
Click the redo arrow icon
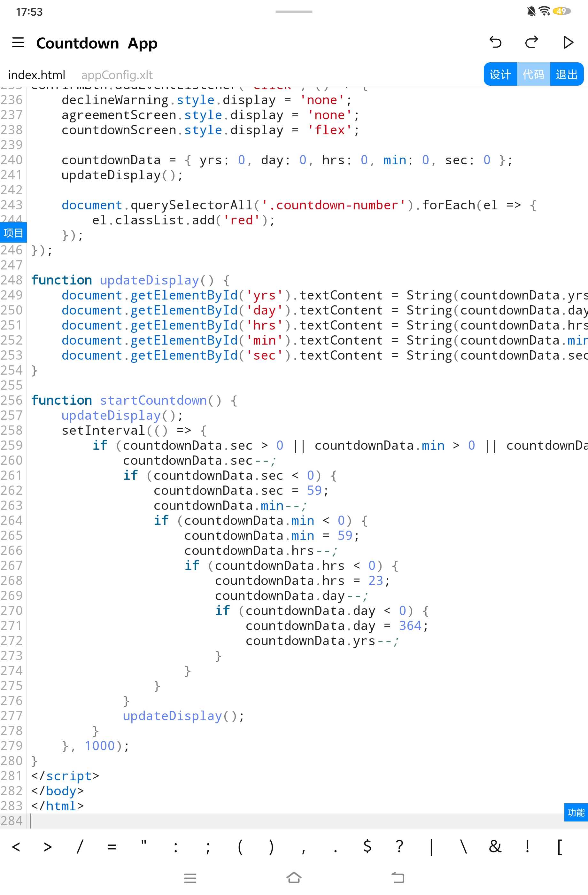[x=532, y=43]
